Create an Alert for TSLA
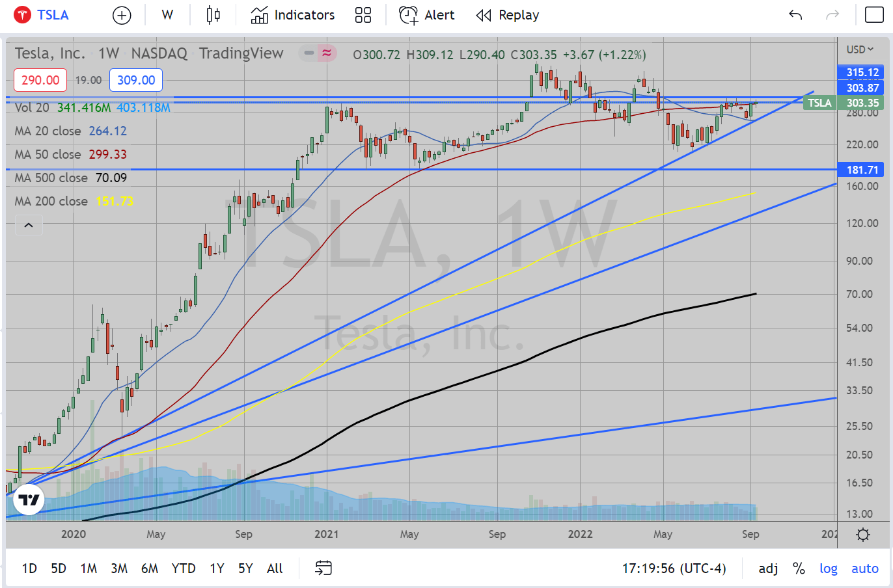The image size is (893, 588). 426,16
